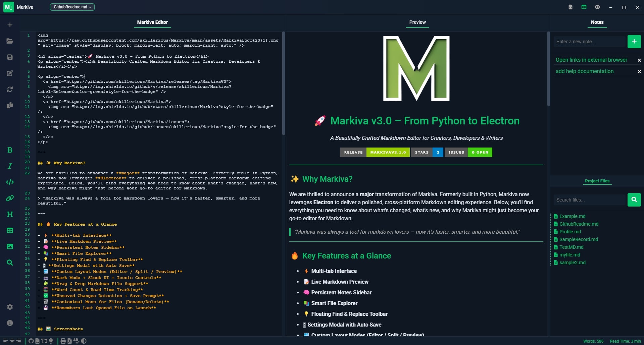Delete the 'add help documentation' note
This screenshot has height=345, width=644.
(x=639, y=72)
